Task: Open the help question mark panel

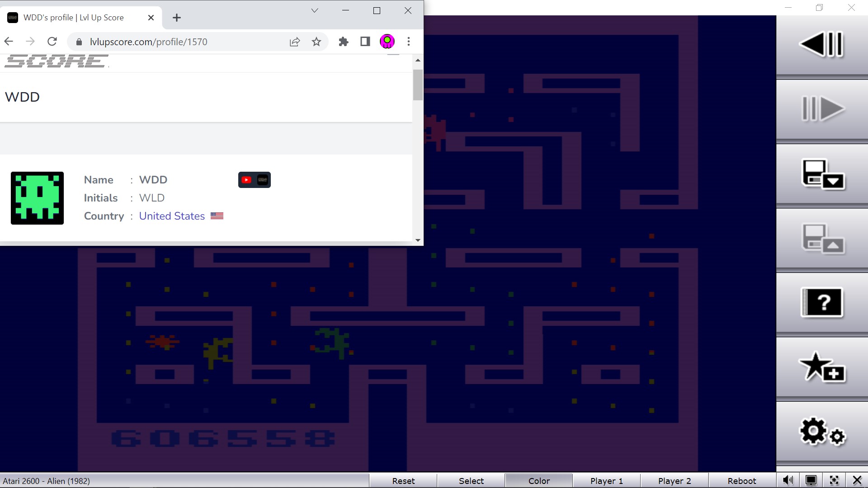Action: 822,302
